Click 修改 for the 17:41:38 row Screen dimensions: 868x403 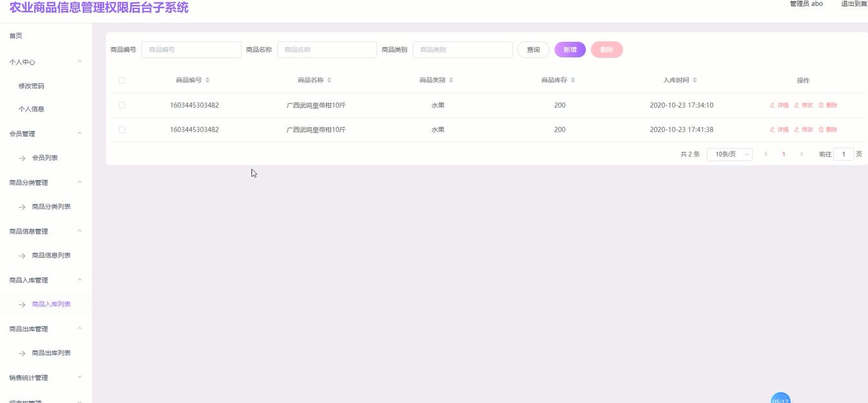[x=804, y=130]
